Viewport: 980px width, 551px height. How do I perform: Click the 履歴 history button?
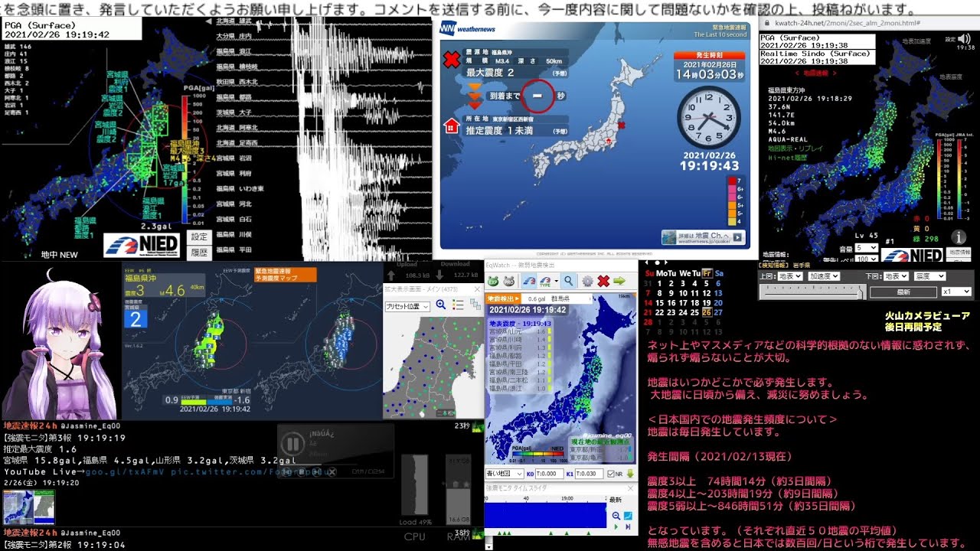199,252
